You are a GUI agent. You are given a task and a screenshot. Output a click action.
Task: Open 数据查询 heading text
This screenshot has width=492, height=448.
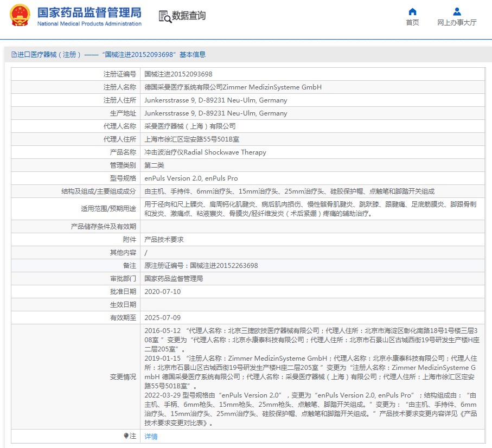(189, 15)
